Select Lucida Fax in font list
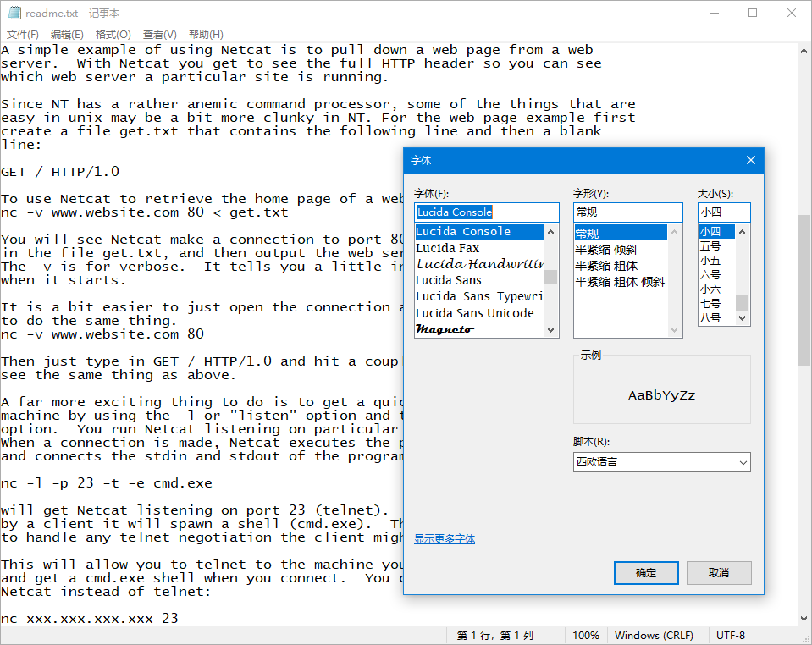 [479, 249]
